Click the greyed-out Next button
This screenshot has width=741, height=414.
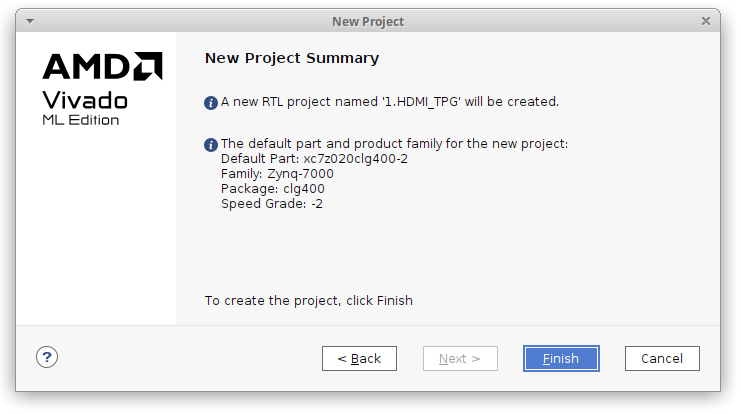pyautogui.click(x=460, y=358)
